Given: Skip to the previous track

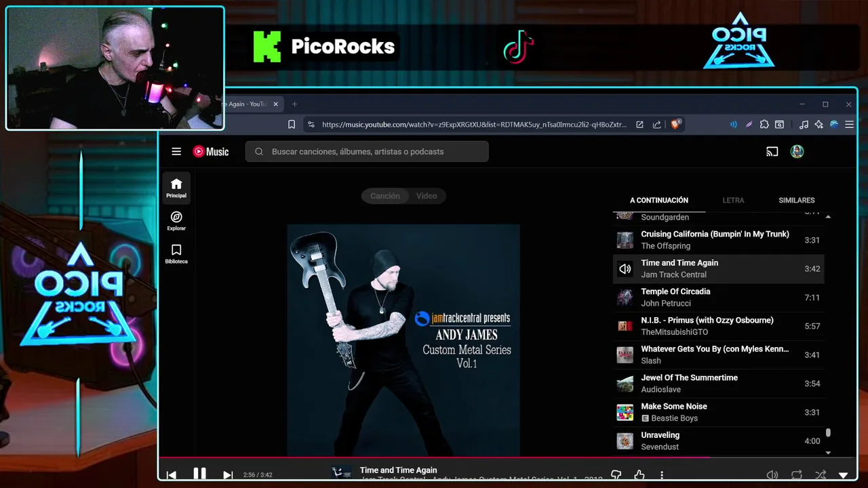Looking at the screenshot, I should [x=172, y=475].
